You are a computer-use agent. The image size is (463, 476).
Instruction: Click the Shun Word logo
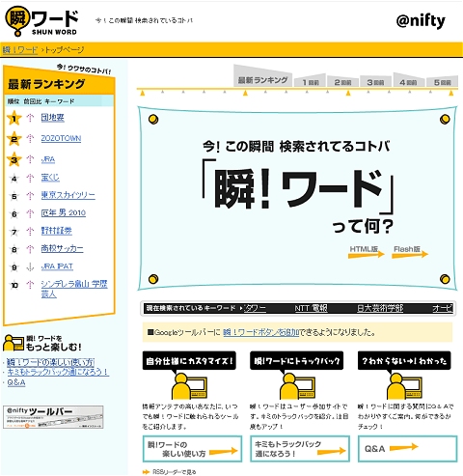coord(41,21)
